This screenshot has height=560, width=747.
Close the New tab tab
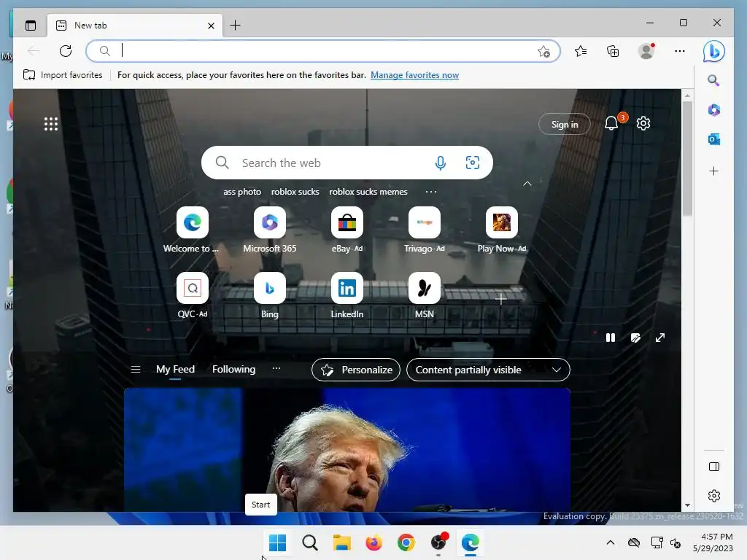pyautogui.click(x=211, y=26)
